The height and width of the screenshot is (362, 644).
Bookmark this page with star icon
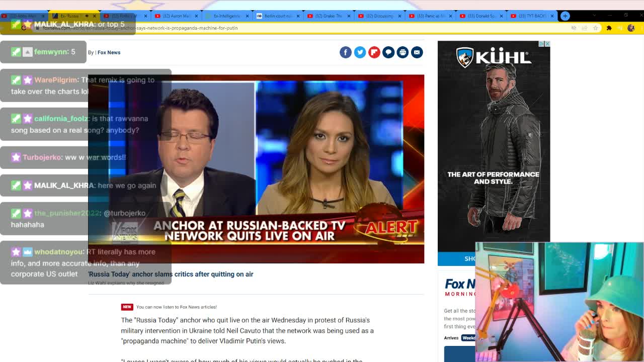(x=596, y=28)
